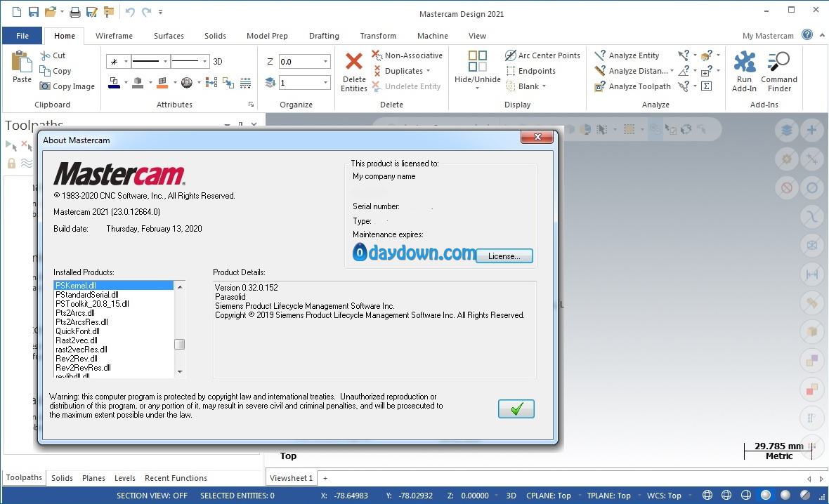Click the Endpoints display command

[531, 71]
